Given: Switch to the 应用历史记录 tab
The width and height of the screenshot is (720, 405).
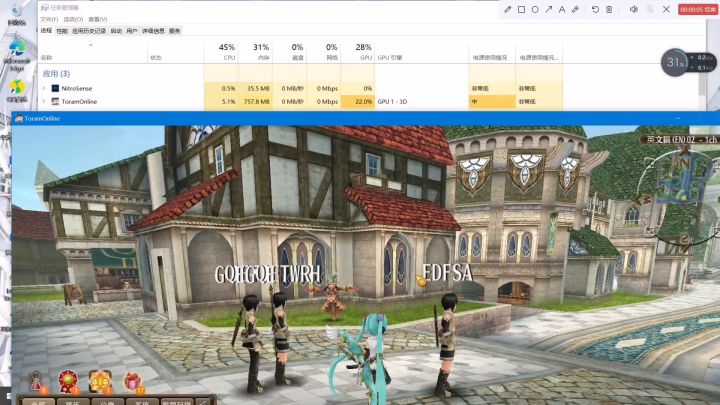Looking at the screenshot, I should pyautogui.click(x=89, y=31).
